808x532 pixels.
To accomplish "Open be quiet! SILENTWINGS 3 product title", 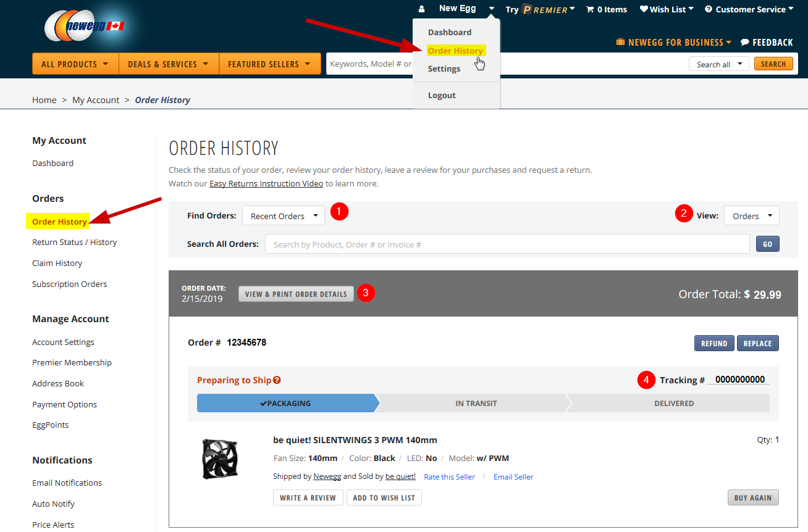I will (x=355, y=440).
